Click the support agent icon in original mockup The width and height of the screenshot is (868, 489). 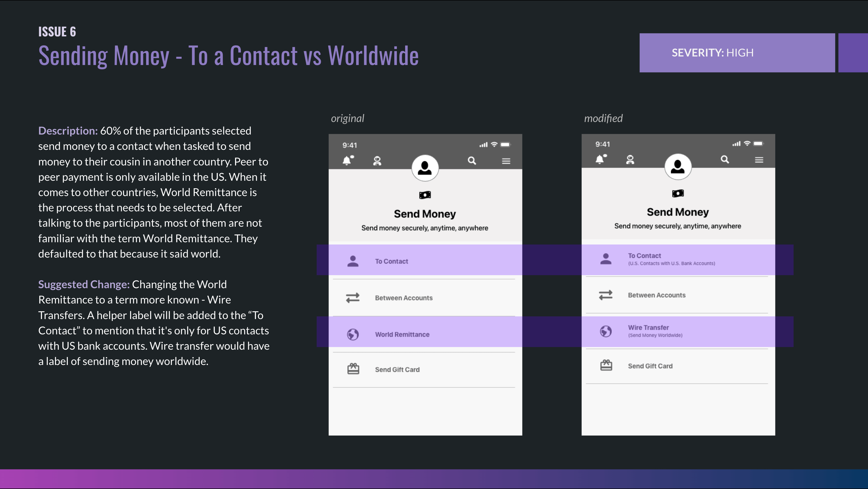click(377, 161)
